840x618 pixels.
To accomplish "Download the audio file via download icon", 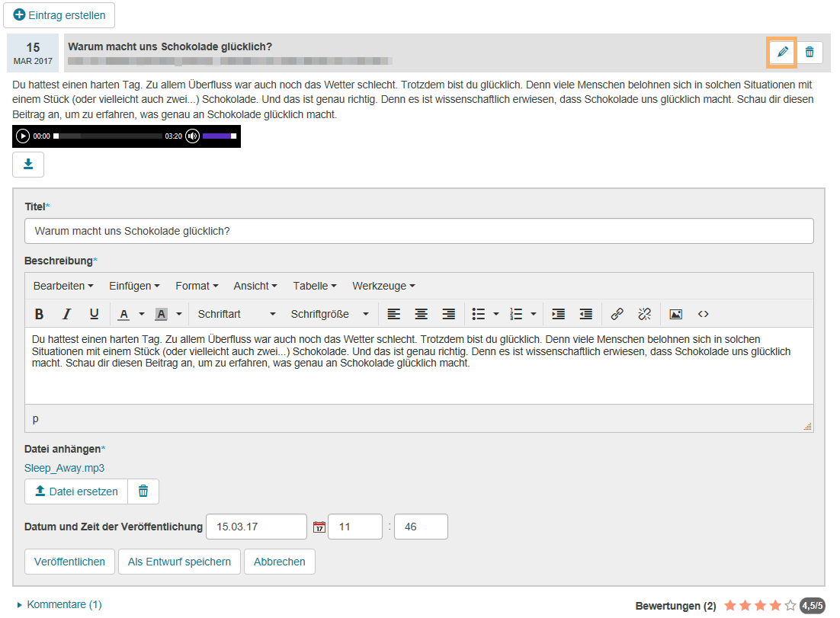I will tap(28, 164).
